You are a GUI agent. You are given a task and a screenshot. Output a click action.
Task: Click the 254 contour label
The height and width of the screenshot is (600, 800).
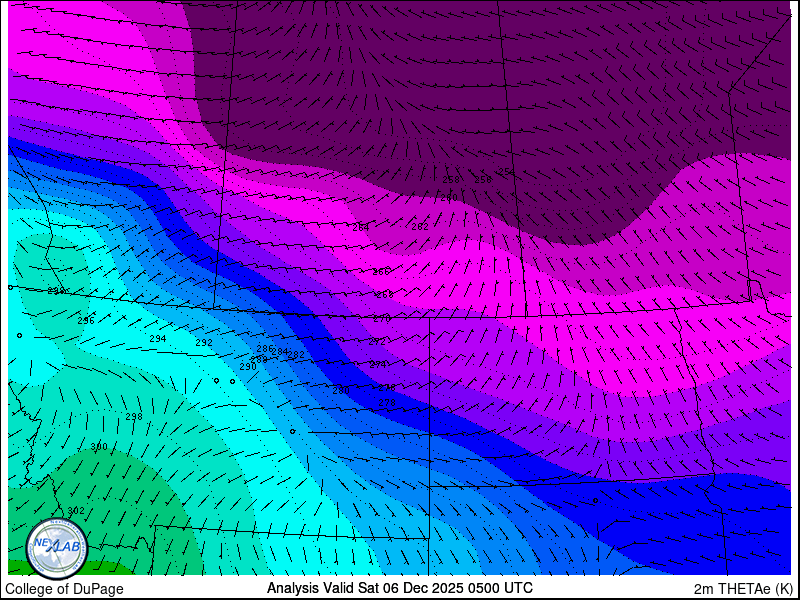click(x=506, y=172)
